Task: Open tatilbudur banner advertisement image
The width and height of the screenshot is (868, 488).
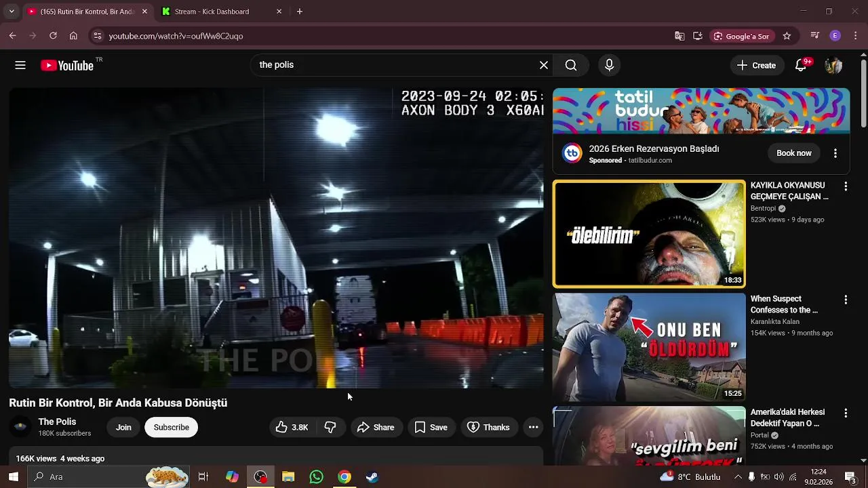Action: point(701,111)
